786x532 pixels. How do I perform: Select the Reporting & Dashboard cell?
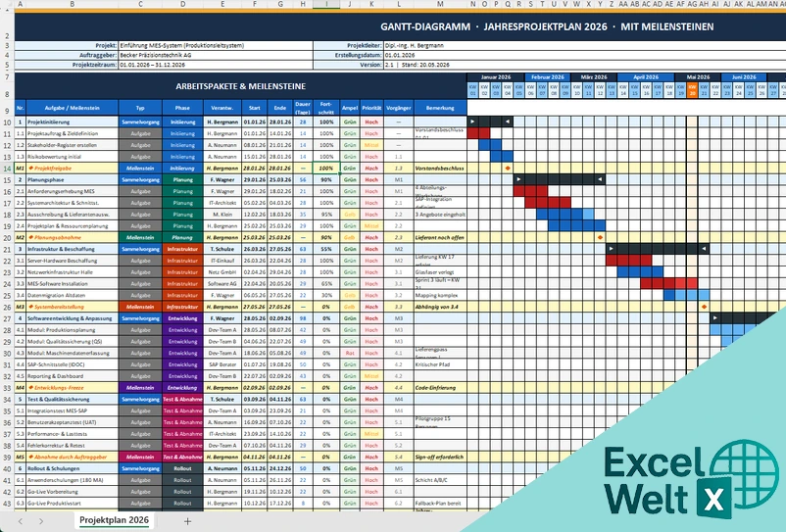(73, 375)
